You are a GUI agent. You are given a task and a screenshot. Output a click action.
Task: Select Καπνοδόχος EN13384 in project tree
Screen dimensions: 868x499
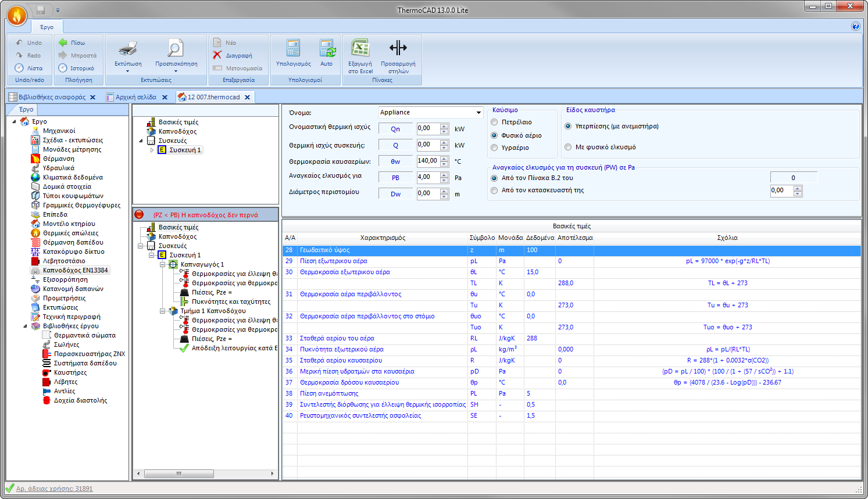[75, 270]
